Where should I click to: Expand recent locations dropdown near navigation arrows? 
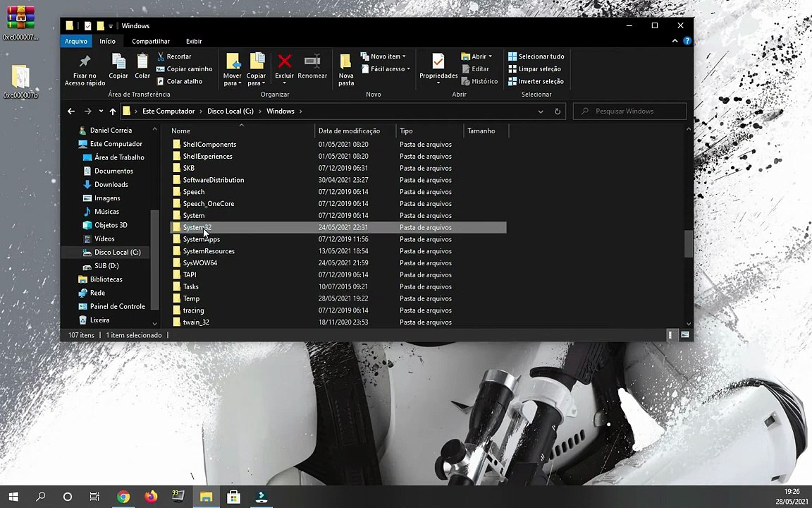pos(101,111)
